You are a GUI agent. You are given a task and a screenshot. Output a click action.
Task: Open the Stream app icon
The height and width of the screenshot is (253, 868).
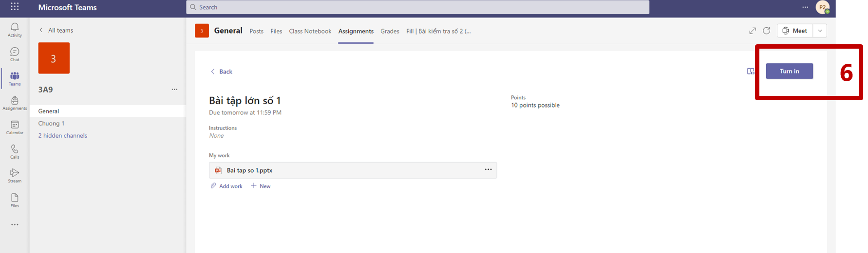pyautogui.click(x=15, y=176)
